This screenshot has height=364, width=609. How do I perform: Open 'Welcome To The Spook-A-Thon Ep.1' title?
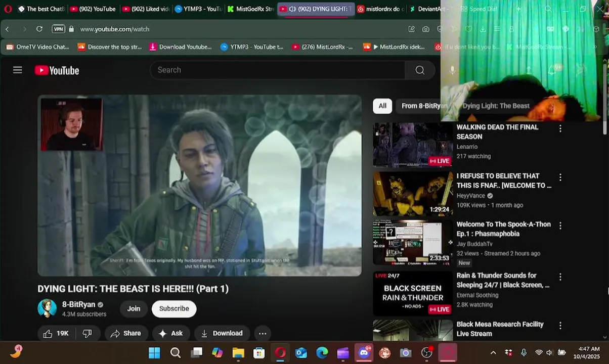503,229
